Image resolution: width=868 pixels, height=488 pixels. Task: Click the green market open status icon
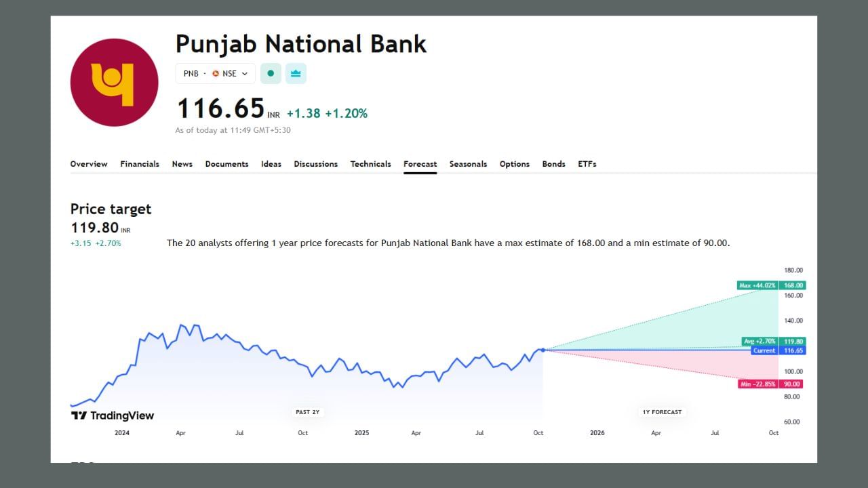pyautogui.click(x=271, y=73)
